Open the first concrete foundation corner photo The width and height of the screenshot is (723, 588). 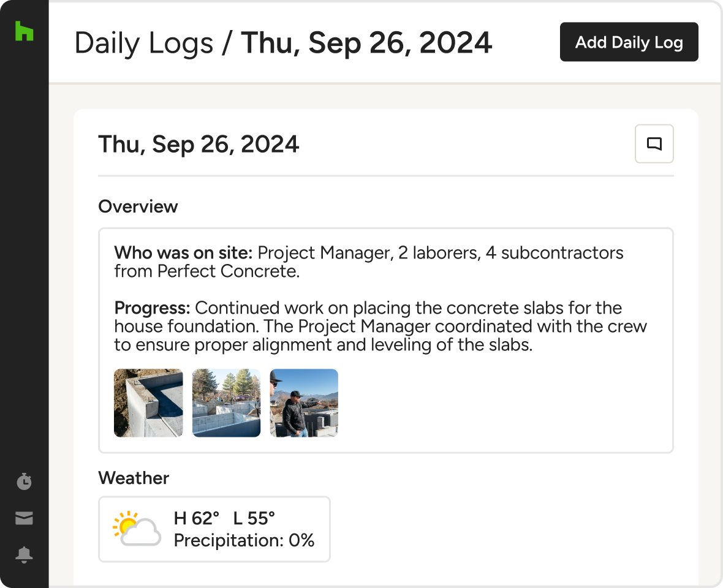click(148, 403)
